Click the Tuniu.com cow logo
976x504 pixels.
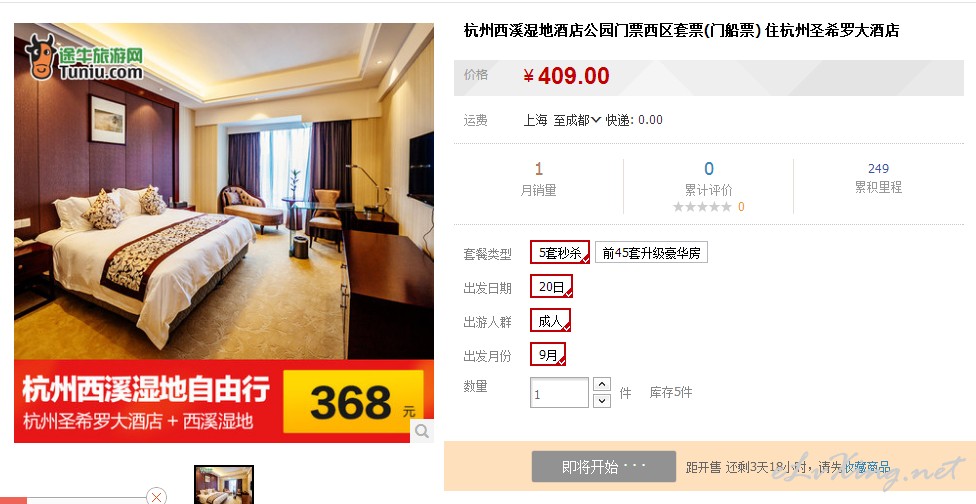(x=84, y=57)
